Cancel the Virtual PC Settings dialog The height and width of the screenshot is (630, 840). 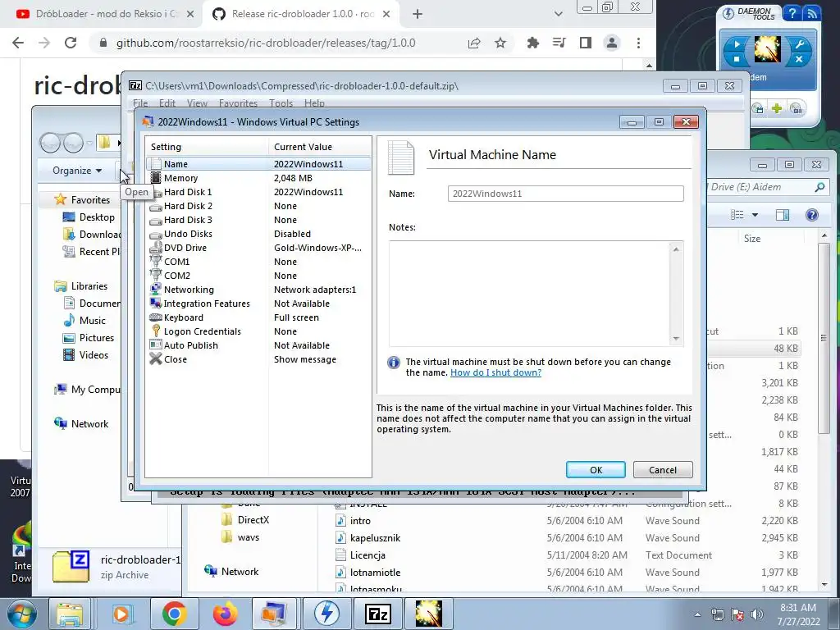pyautogui.click(x=663, y=470)
